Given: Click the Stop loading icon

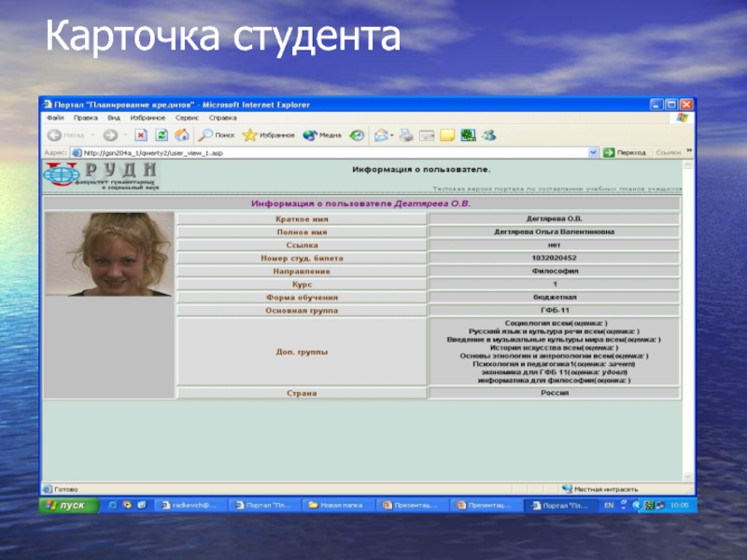Looking at the screenshot, I should 140,135.
